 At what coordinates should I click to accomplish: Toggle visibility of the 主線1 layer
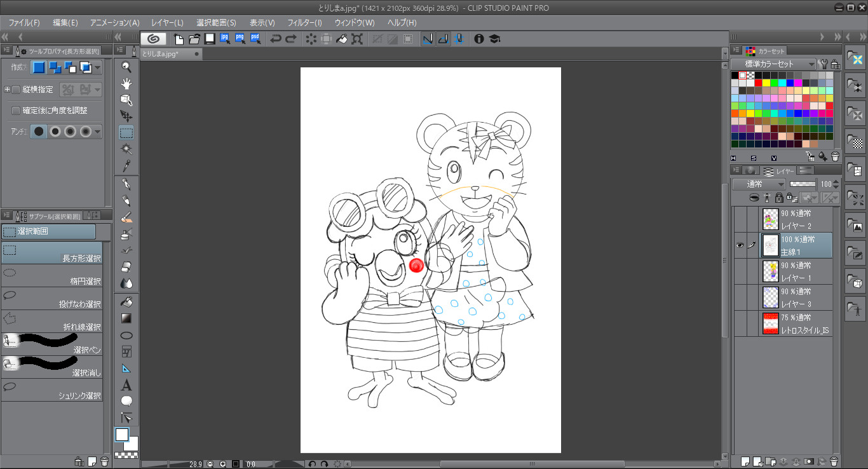coord(740,245)
